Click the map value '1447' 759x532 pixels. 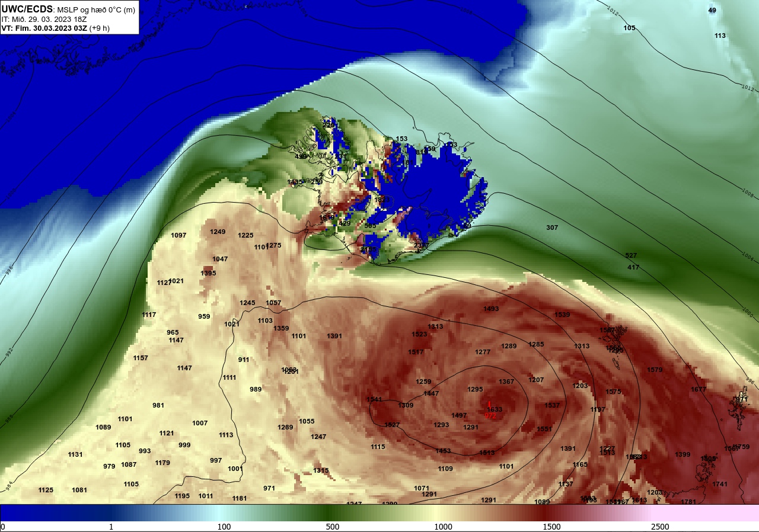click(x=431, y=393)
